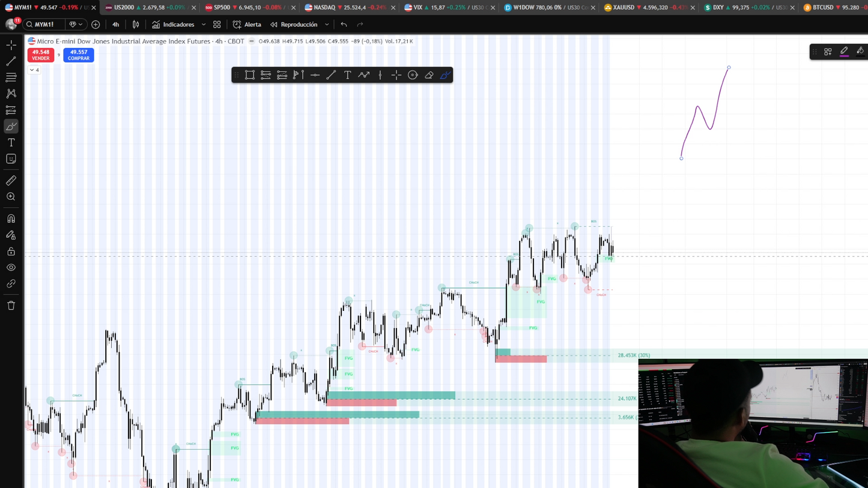Expand the Reproducción dropdown arrow
868x488 pixels.
pos(327,25)
